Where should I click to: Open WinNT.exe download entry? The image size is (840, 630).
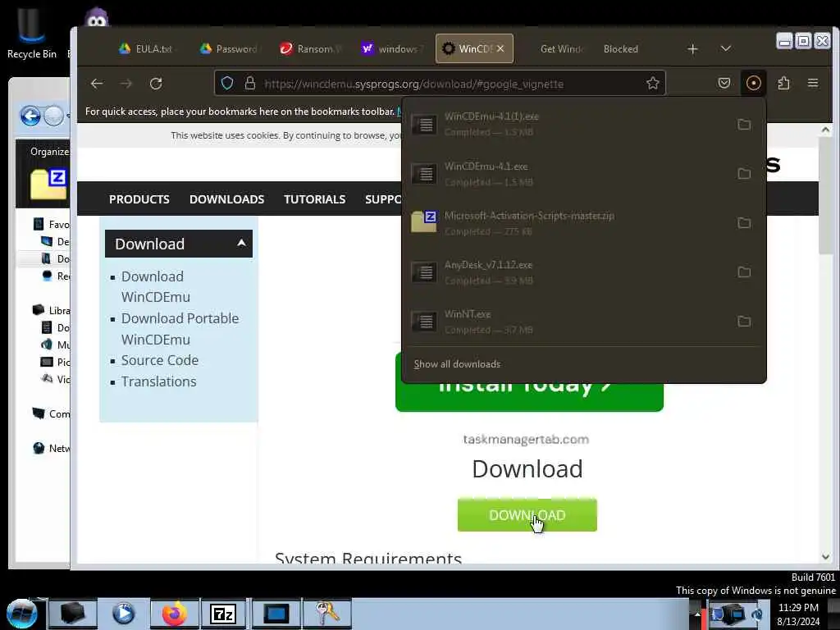point(567,322)
